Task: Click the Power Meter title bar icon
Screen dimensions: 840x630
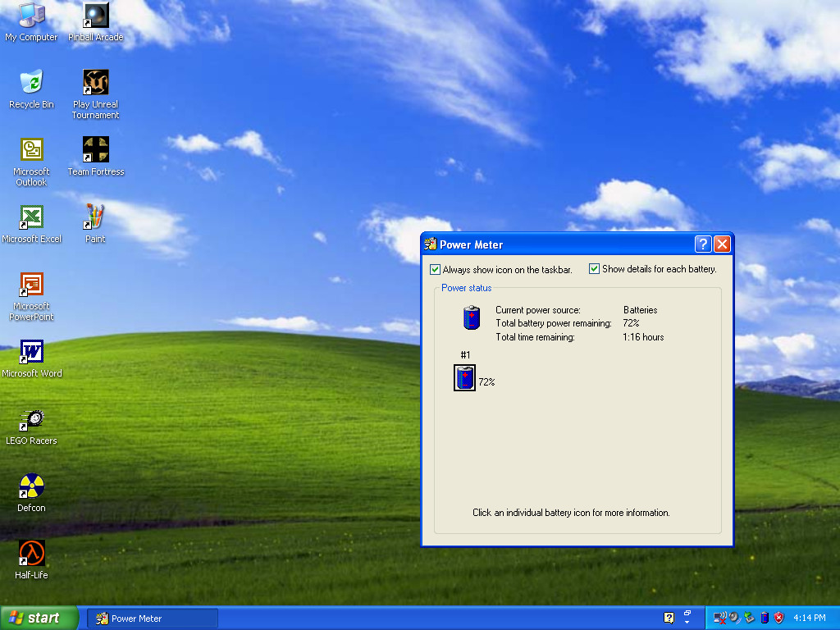Action: pos(430,244)
